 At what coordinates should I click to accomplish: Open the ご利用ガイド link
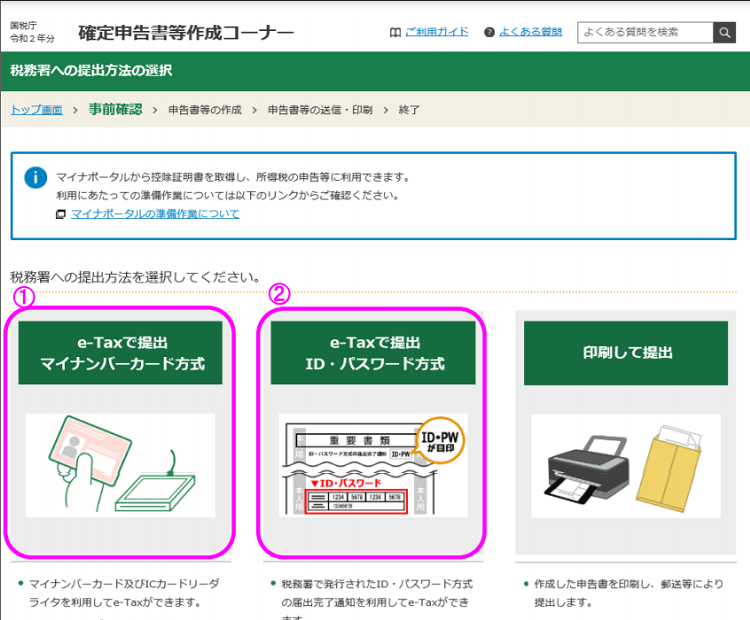pos(437,32)
